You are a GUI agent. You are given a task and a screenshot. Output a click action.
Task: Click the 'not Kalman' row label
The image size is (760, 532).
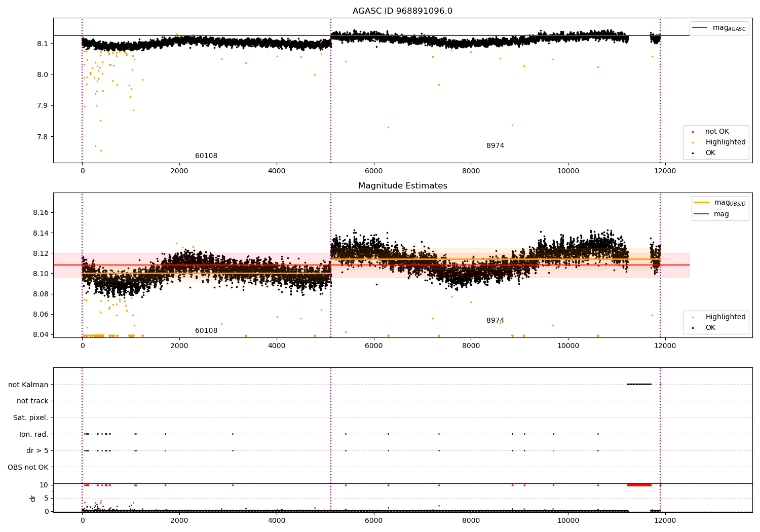28,385
